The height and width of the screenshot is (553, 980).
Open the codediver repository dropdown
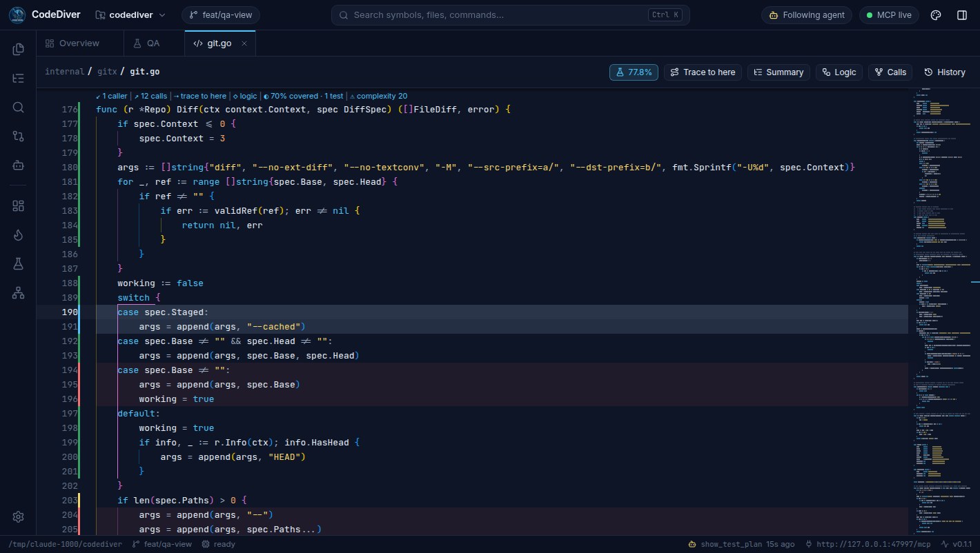[130, 15]
